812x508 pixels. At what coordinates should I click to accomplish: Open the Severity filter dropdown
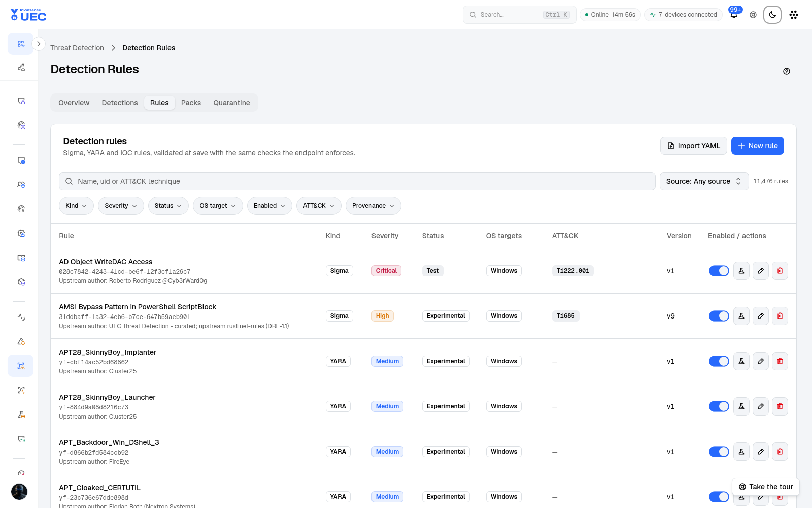121,206
